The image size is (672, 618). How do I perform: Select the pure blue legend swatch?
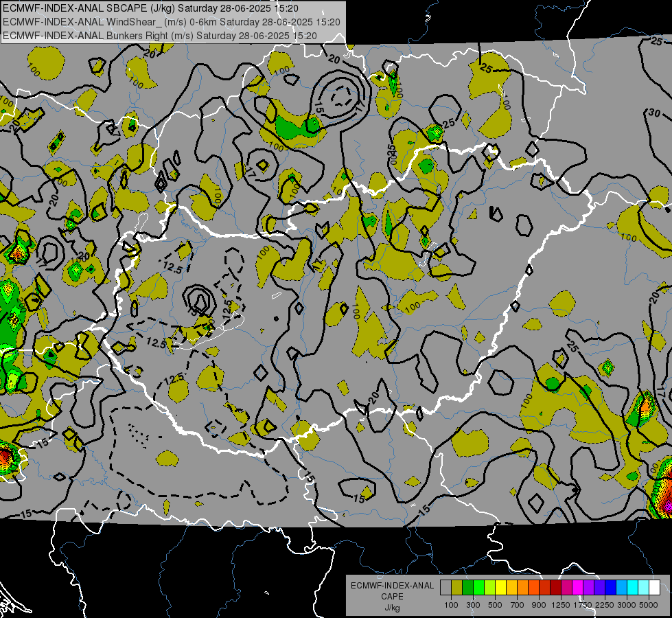pos(610,588)
